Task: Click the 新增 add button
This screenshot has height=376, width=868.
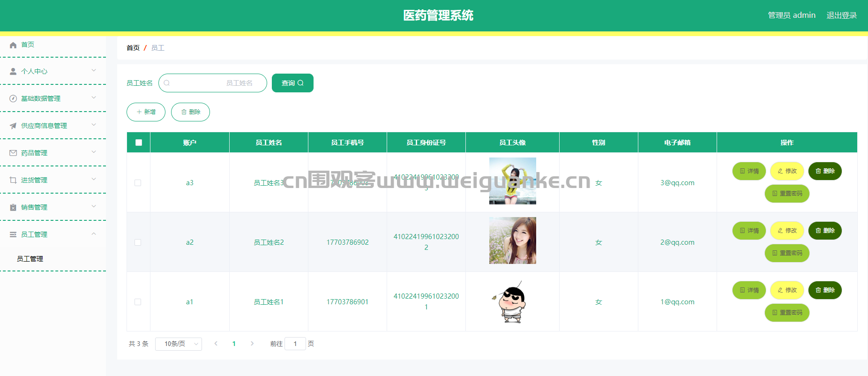Action: (x=146, y=112)
